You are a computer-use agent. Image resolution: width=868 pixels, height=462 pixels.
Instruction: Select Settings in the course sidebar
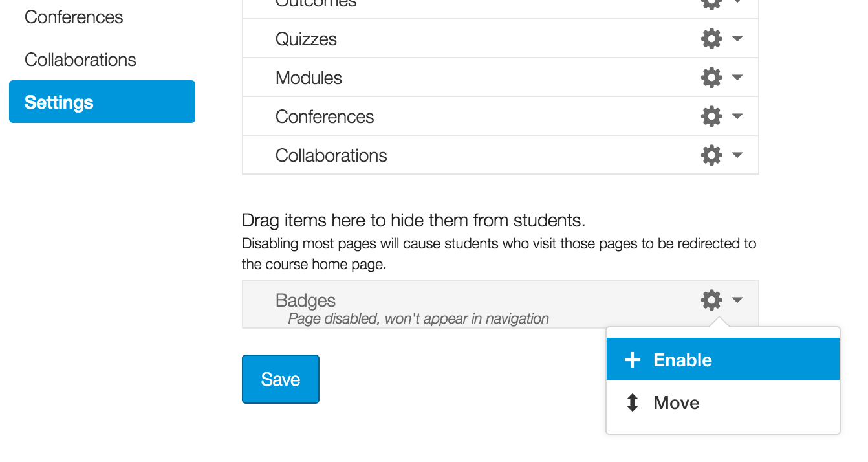(102, 102)
